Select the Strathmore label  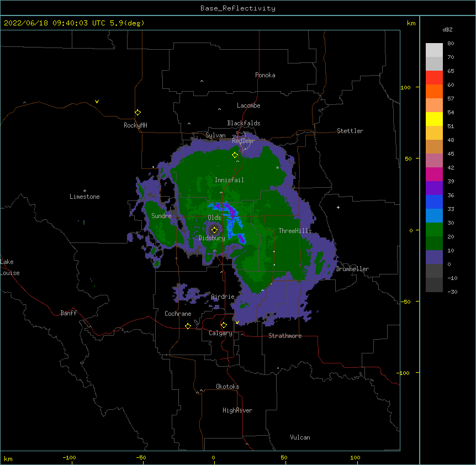tap(285, 336)
